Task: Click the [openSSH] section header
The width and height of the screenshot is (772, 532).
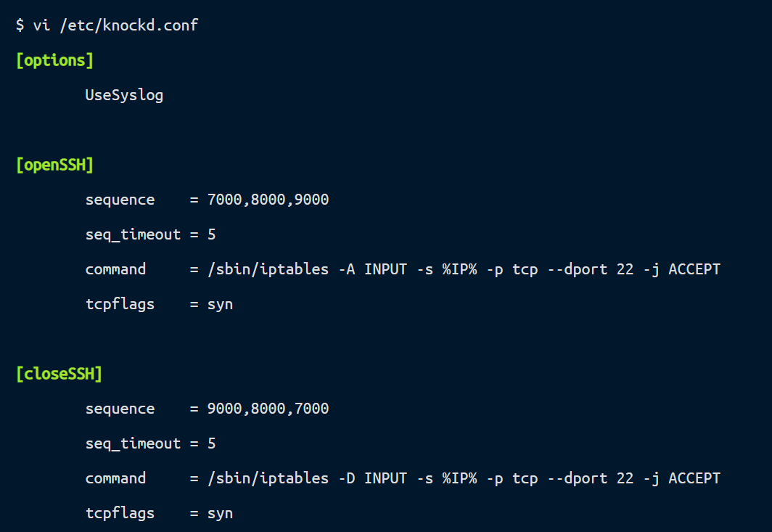Action: [x=54, y=165]
